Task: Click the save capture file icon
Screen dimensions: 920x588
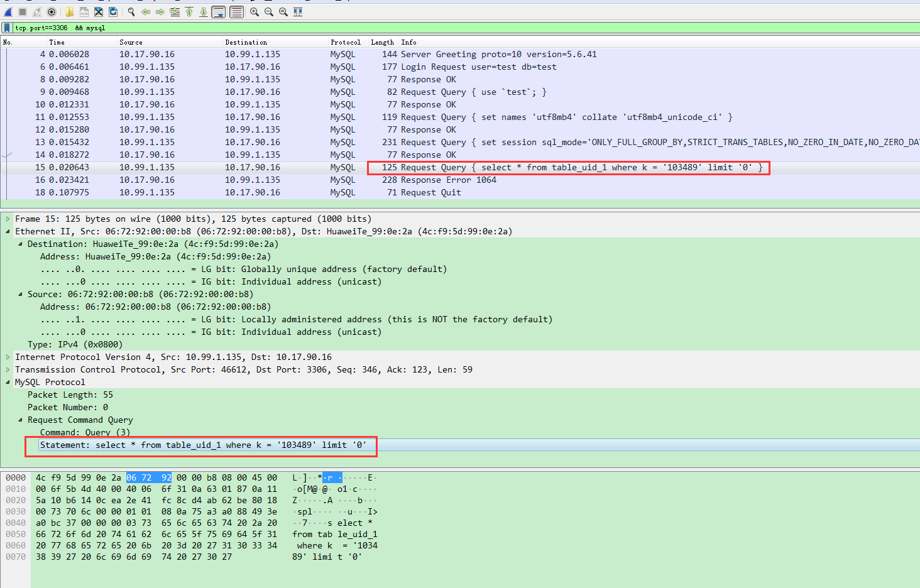Action: pyautogui.click(x=84, y=12)
